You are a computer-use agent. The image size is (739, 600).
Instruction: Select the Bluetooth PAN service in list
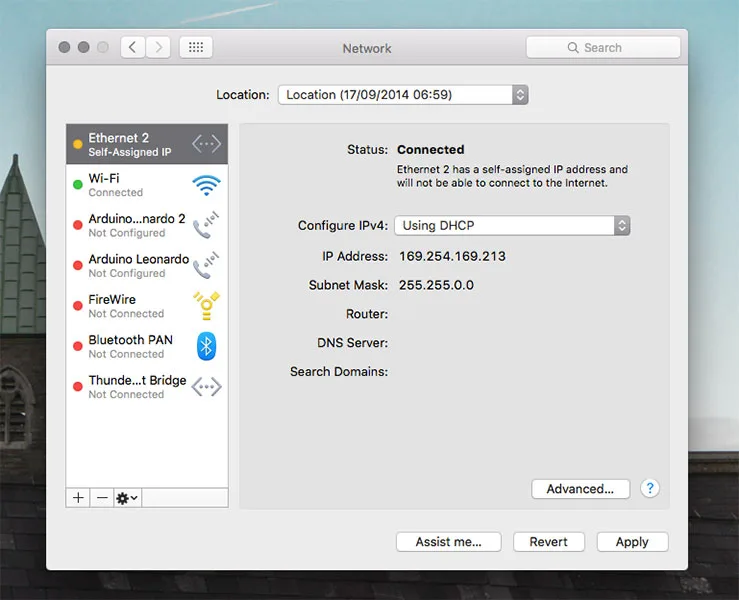pos(130,346)
